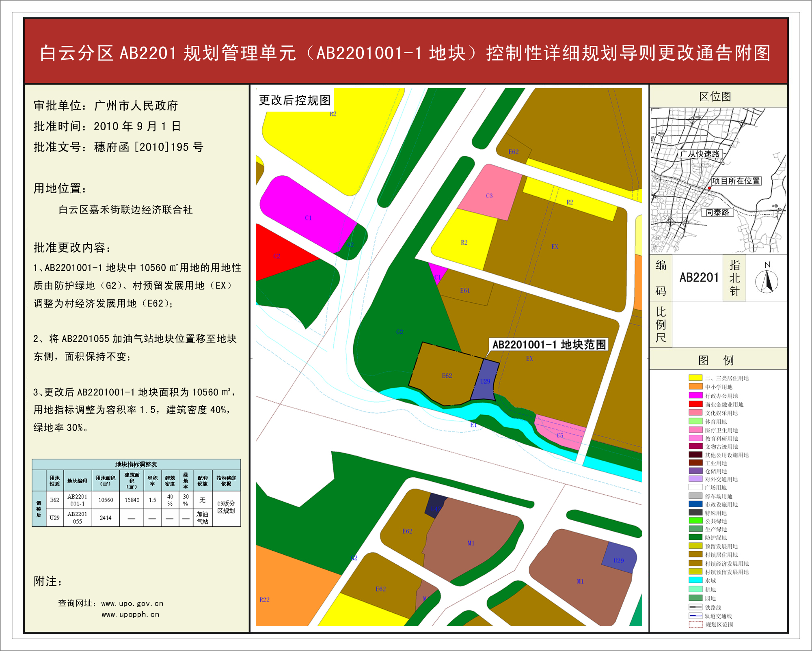Click the blue municipal facilities legend swatch
The height and width of the screenshot is (651, 812).
pos(695,504)
